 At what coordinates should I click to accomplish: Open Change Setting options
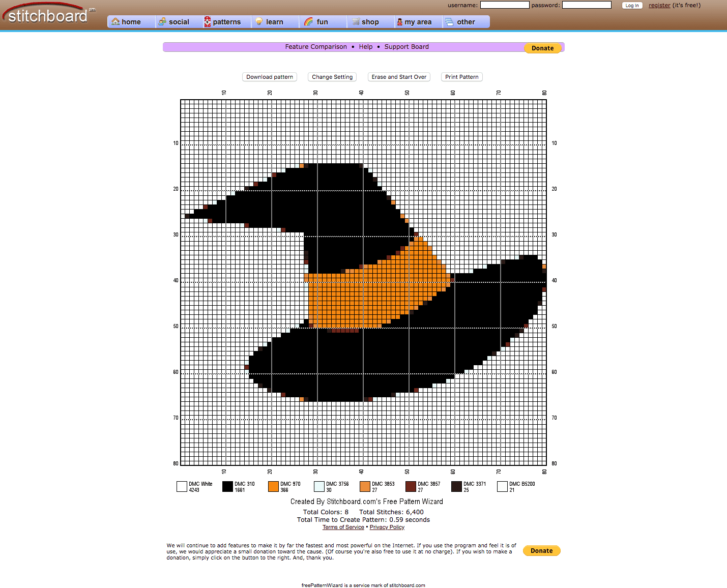332,77
